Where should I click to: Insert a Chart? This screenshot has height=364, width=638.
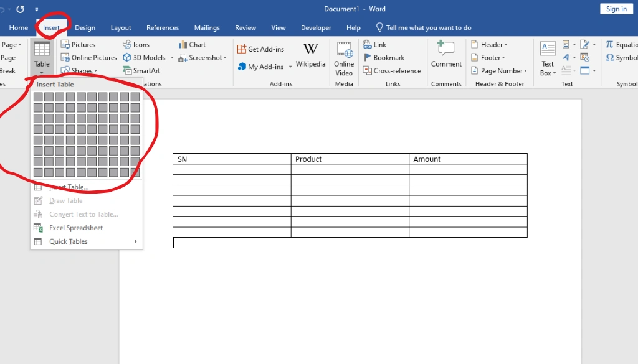click(192, 45)
